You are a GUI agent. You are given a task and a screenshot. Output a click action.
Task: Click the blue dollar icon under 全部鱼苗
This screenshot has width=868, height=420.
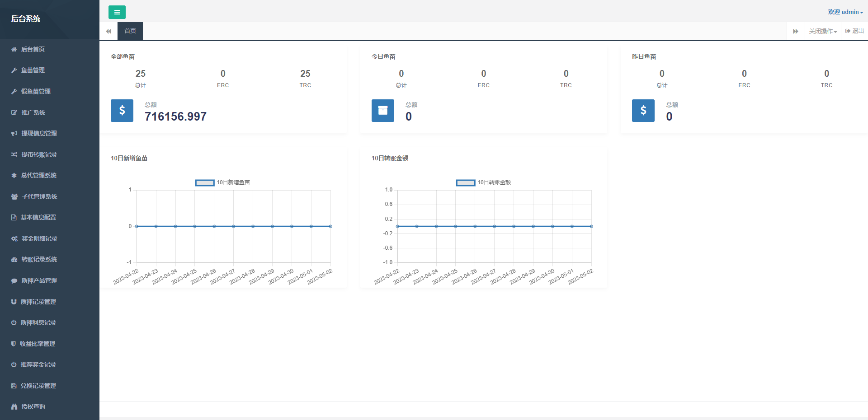pos(122,111)
